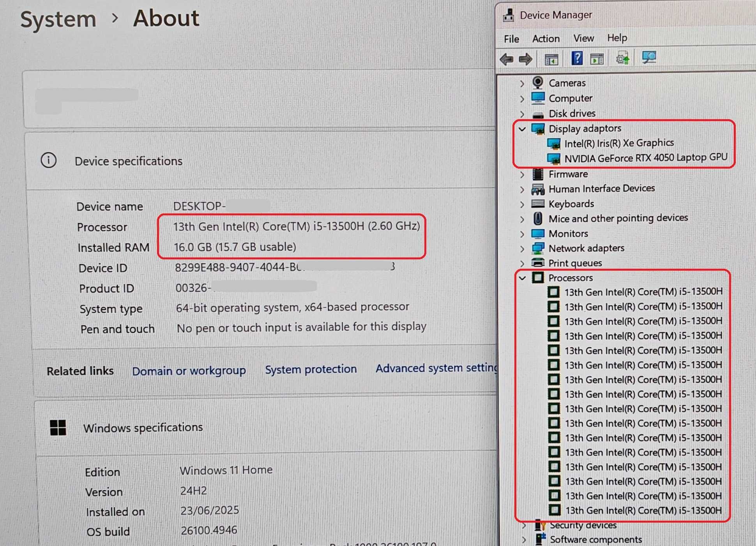Viewport: 756px width, 546px height.
Task: Click the Mice and other pointing devices icon
Action: coord(538,218)
